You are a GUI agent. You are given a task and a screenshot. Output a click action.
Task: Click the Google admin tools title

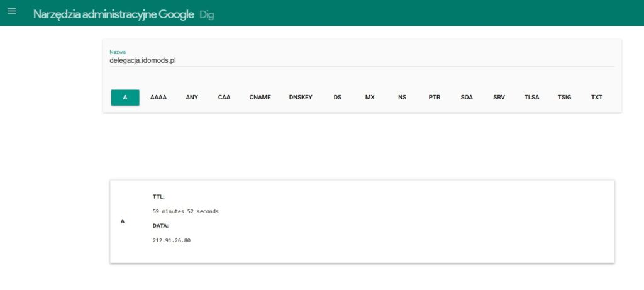tap(113, 14)
